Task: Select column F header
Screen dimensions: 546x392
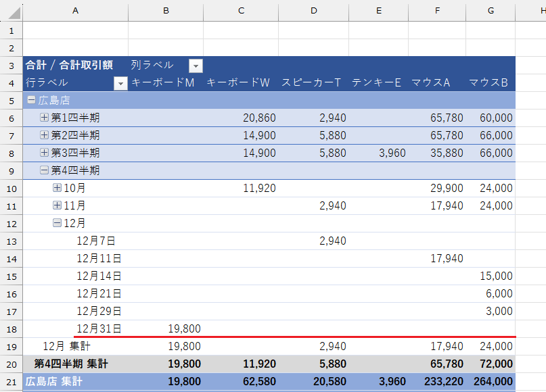Action: point(437,10)
